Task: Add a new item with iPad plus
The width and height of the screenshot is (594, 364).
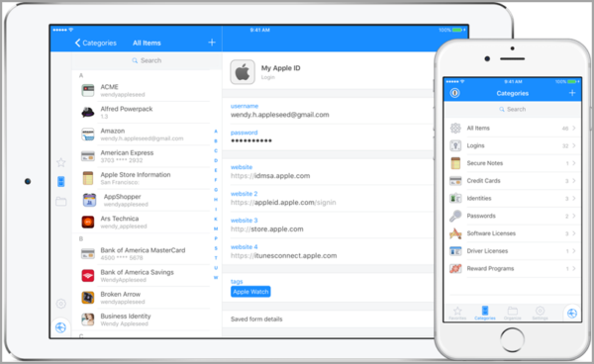Action: point(212,43)
